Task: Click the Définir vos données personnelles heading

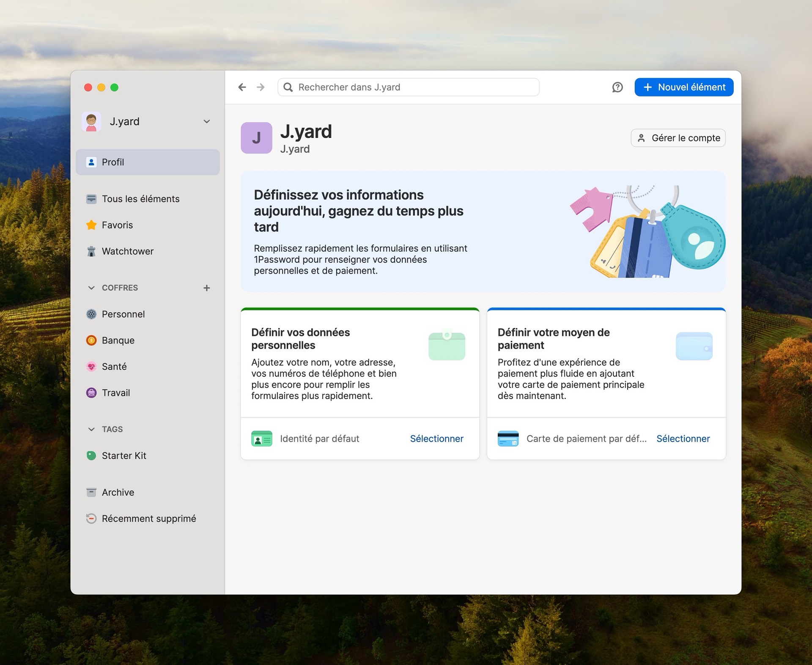Action: pyautogui.click(x=301, y=339)
